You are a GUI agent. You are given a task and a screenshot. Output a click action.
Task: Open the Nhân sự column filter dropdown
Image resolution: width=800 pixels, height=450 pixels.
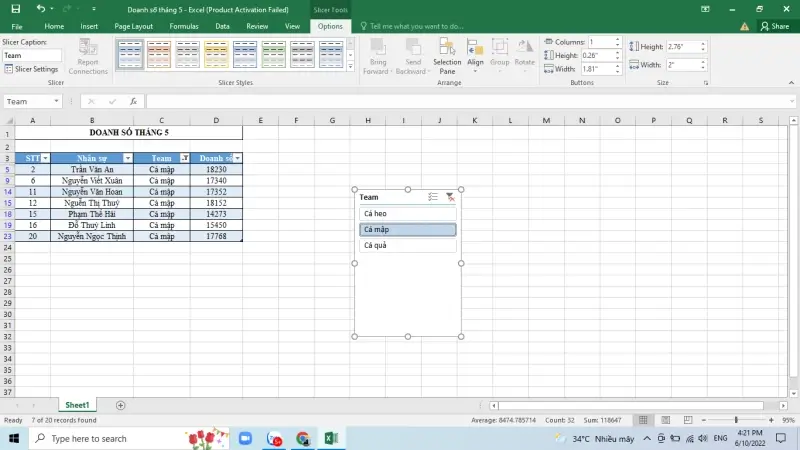click(x=127, y=158)
